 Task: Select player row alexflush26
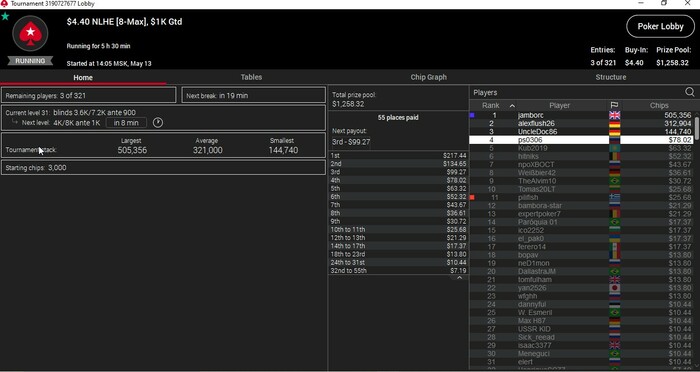581,123
